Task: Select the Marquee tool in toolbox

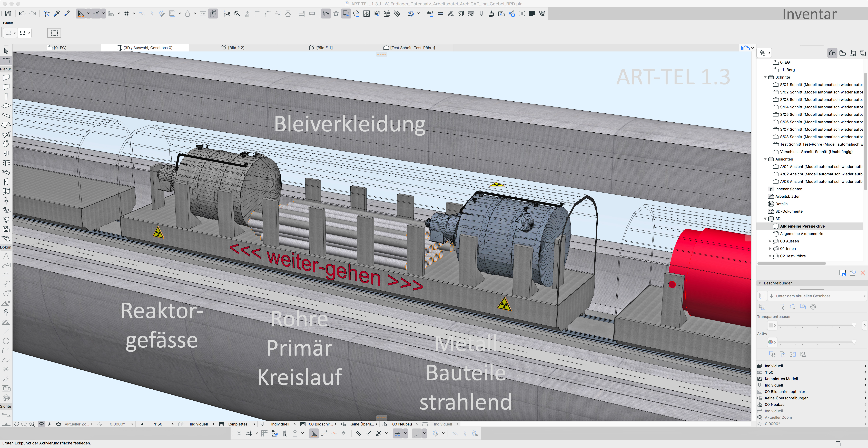Action: tap(6, 61)
